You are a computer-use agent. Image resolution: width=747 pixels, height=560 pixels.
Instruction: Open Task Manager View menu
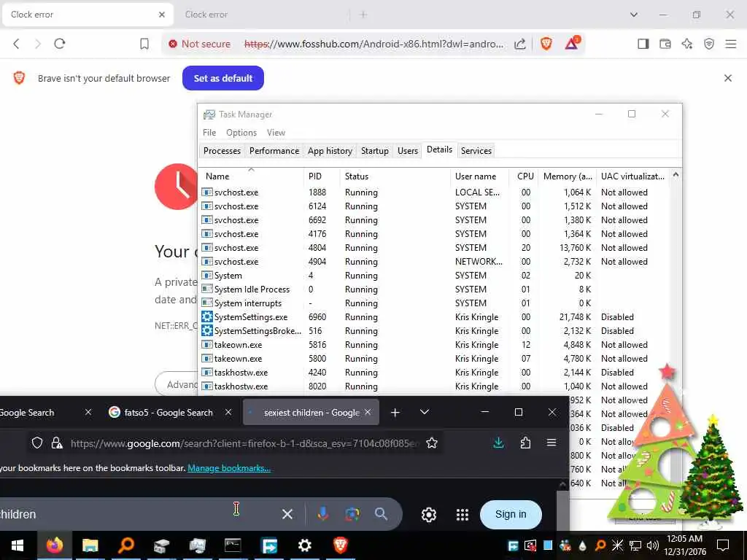(x=276, y=133)
